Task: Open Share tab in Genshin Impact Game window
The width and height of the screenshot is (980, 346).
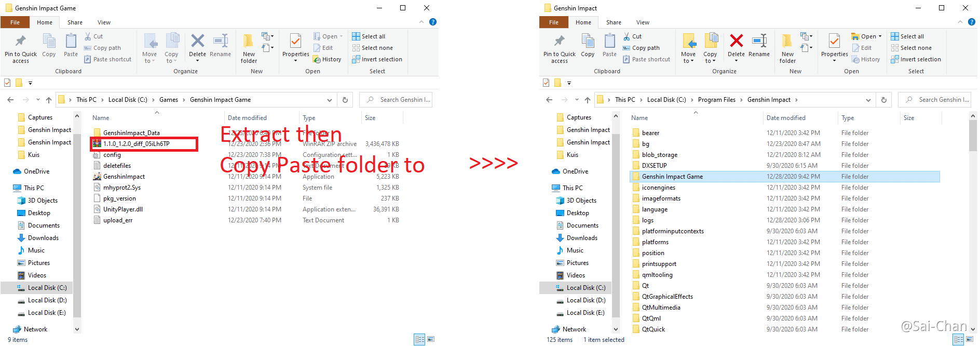Action: 75,22
